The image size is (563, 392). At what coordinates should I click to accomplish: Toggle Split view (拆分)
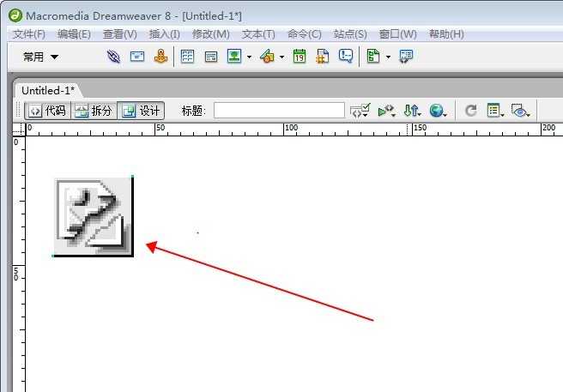point(93,111)
